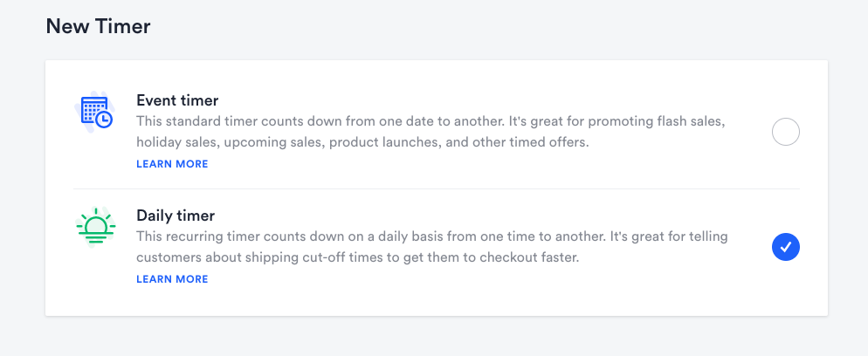
Task: Open the Learn More link under Daily timer
Action: (x=172, y=279)
